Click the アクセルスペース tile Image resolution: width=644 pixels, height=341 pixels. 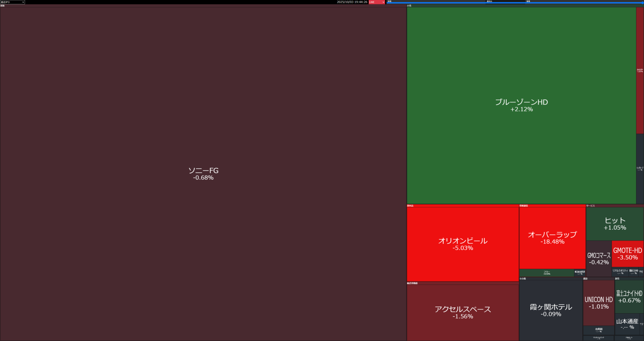(x=463, y=312)
